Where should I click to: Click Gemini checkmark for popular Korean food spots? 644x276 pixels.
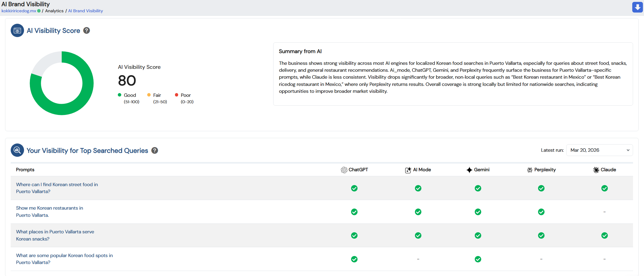tap(478, 259)
